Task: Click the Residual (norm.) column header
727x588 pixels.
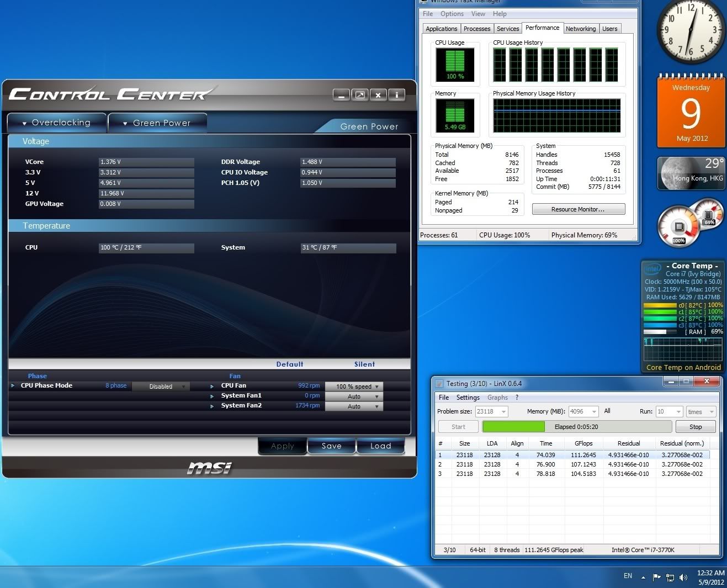Action: pos(682,443)
